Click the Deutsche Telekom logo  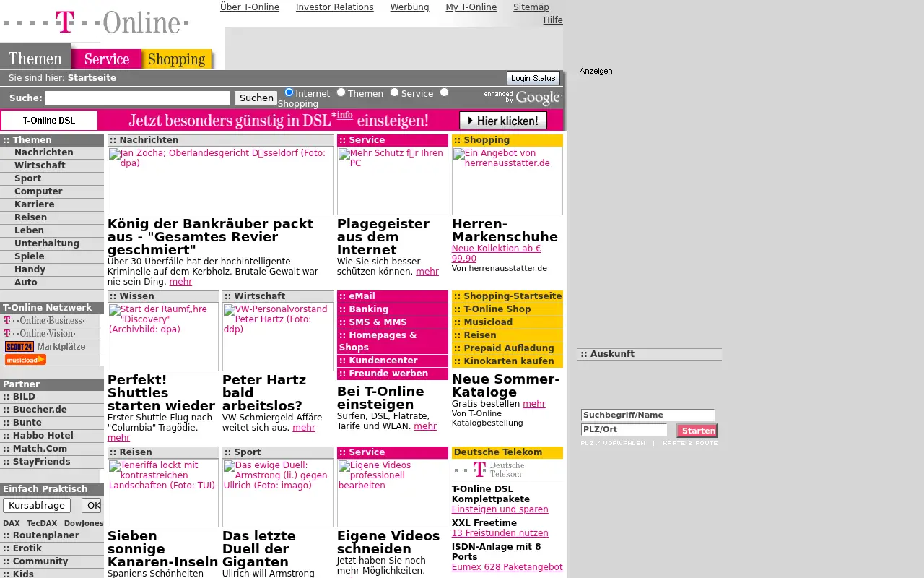(490, 470)
